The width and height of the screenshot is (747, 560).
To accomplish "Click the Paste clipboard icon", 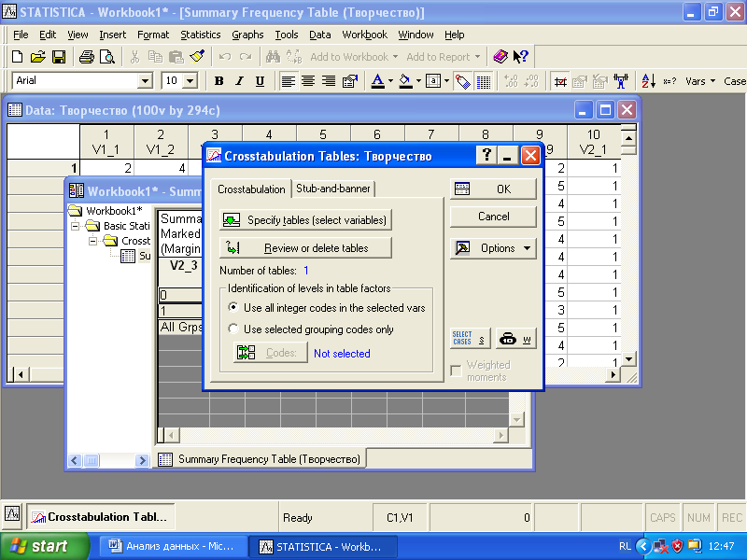I will (x=176, y=57).
